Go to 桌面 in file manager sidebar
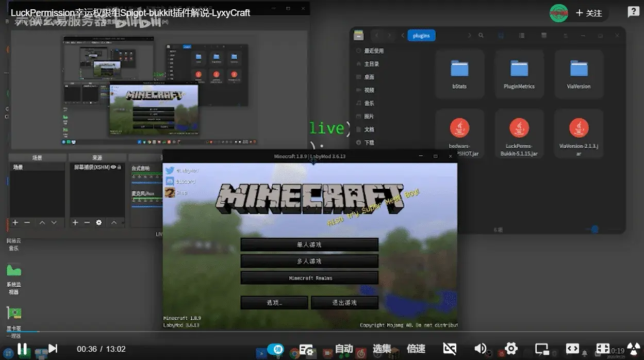The height and width of the screenshot is (360, 644). 366,77
